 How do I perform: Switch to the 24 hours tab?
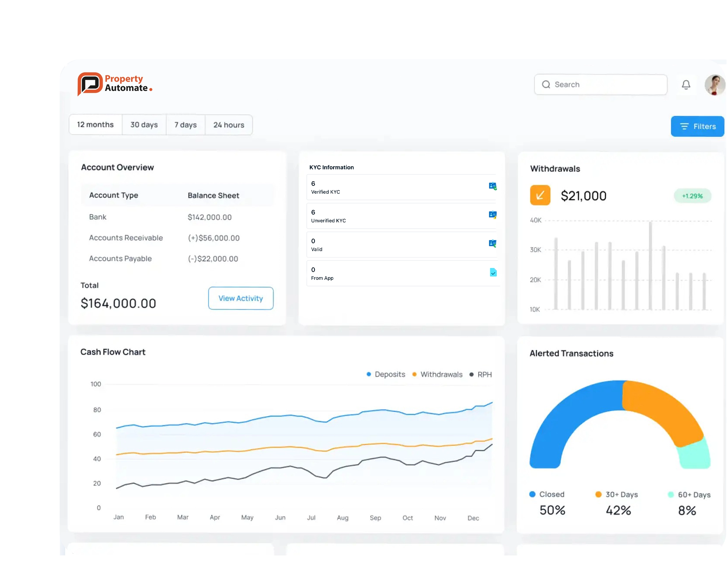[229, 125]
